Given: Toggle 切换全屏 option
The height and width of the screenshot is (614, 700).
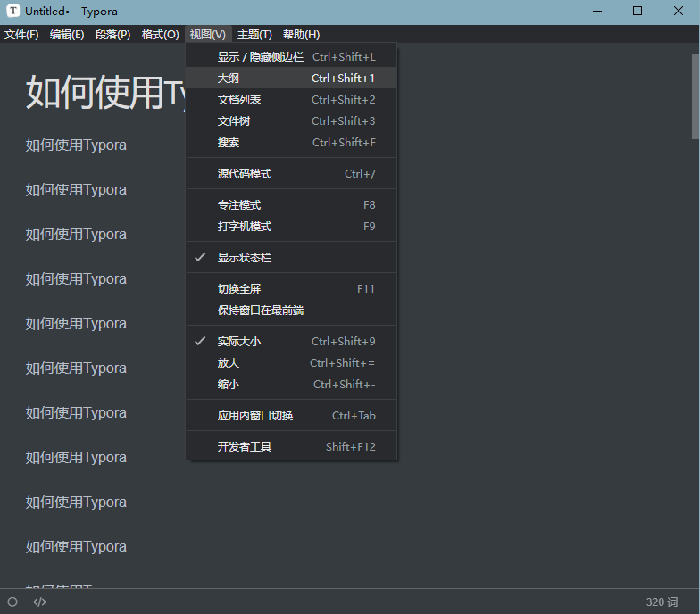Looking at the screenshot, I should (x=291, y=289).
